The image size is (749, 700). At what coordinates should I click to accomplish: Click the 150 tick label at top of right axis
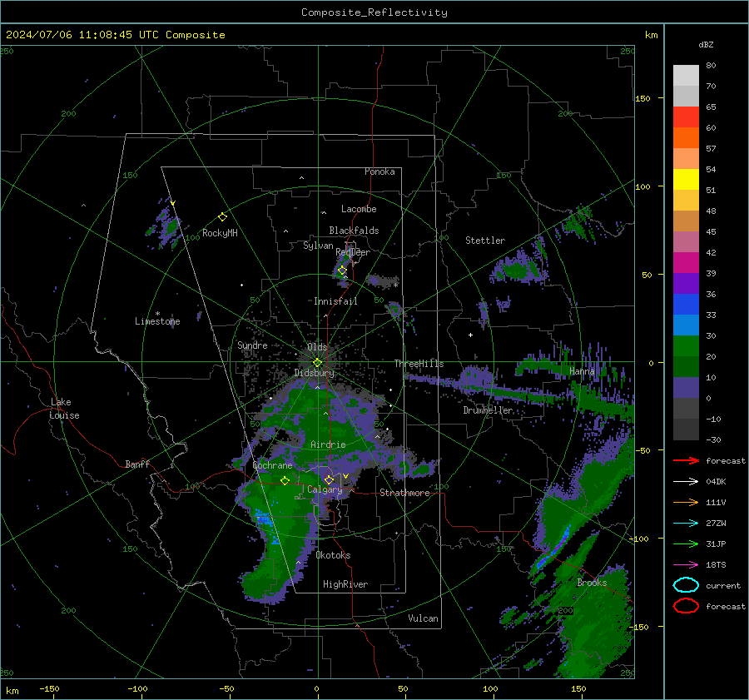(x=643, y=98)
